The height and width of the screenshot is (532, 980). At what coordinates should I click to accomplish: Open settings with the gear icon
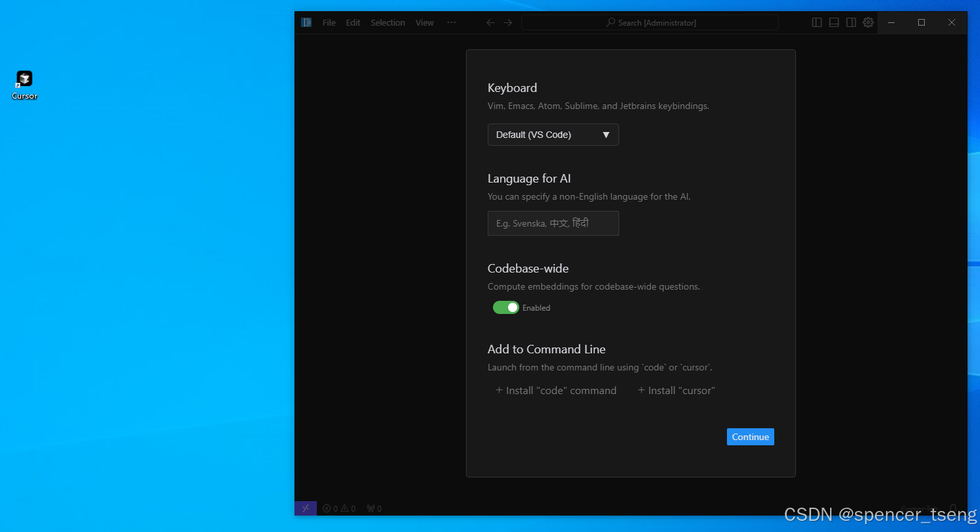pyautogui.click(x=868, y=22)
